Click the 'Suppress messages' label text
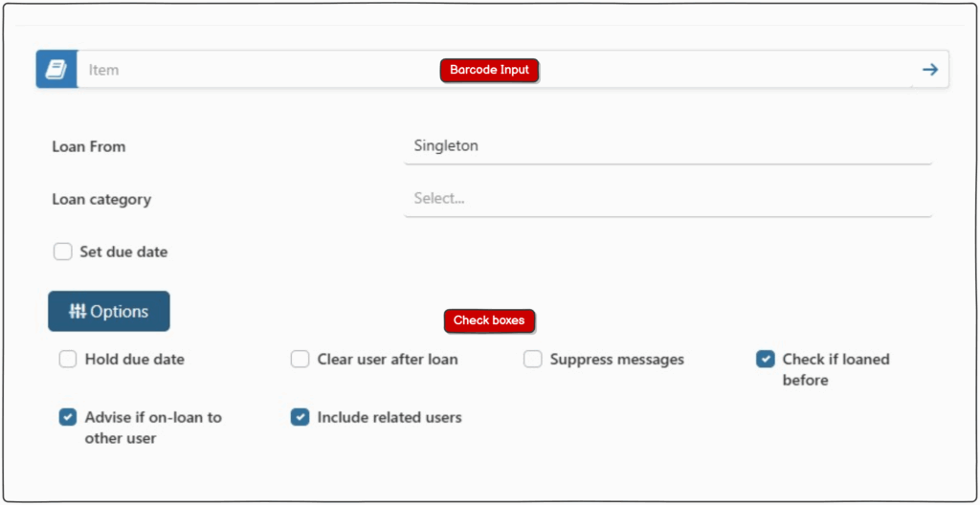980x505 pixels. (617, 360)
